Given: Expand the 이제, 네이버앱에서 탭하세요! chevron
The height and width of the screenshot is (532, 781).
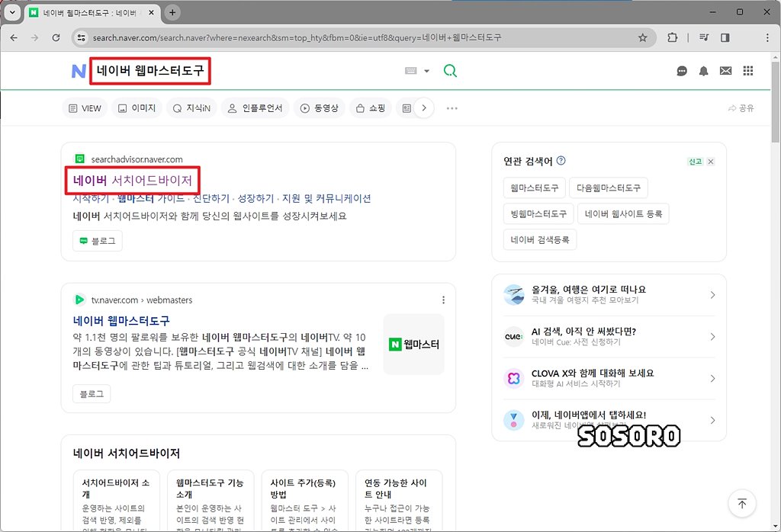Looking at the screenshot, I should tap(713, 420).
